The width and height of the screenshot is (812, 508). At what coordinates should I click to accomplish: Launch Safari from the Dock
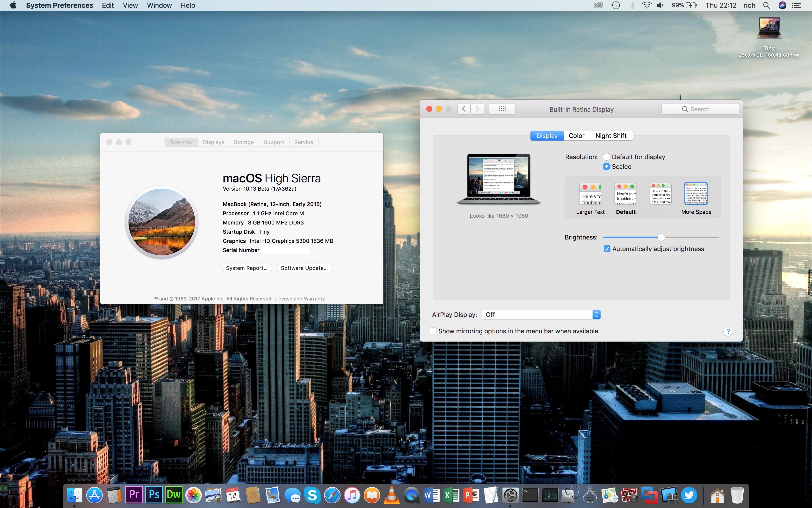tap(332, 495)
